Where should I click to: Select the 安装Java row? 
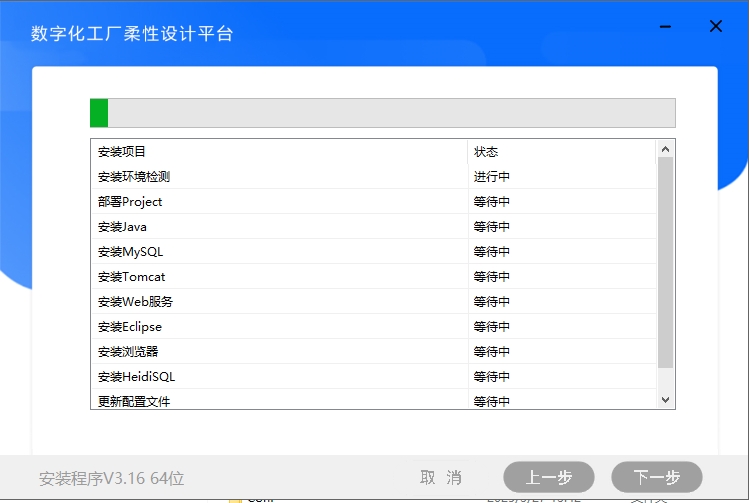pos(374,226)
